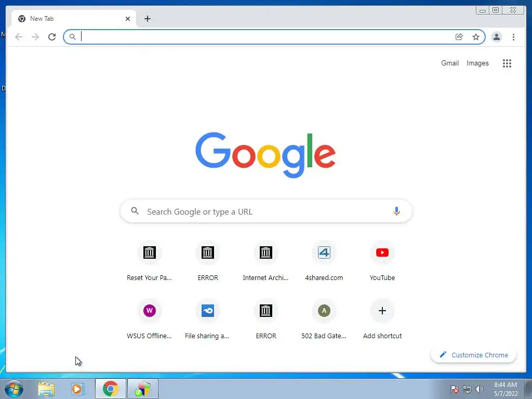Click the Google logo

tap(265, 155)
